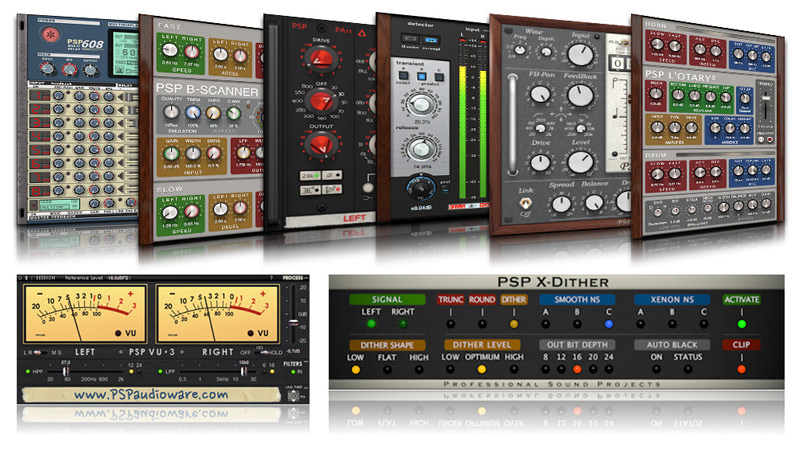This screenshot has width=800, height=450.
Task: Select transient mode A button in detector plugin
Action: 404,76
